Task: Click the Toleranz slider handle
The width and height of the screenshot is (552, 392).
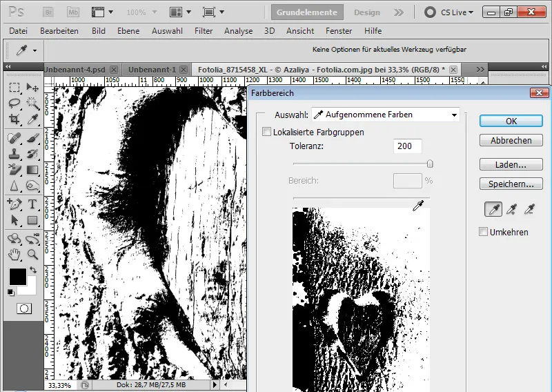Action: click(430, 164)
